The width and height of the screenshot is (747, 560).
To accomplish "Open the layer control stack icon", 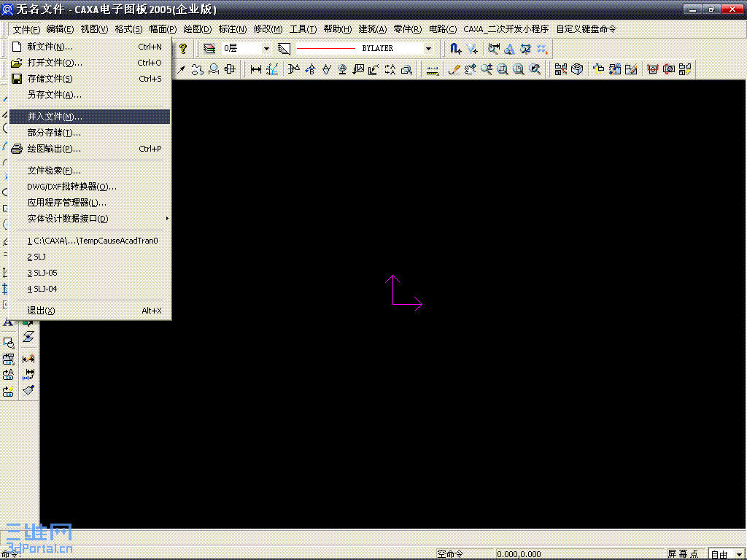I will click(209, 49).
